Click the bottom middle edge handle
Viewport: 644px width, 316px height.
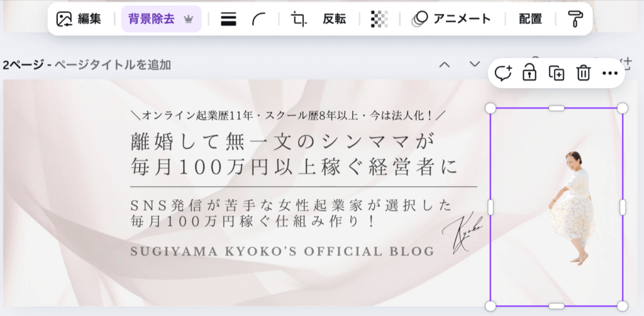[x=557, y=306]
